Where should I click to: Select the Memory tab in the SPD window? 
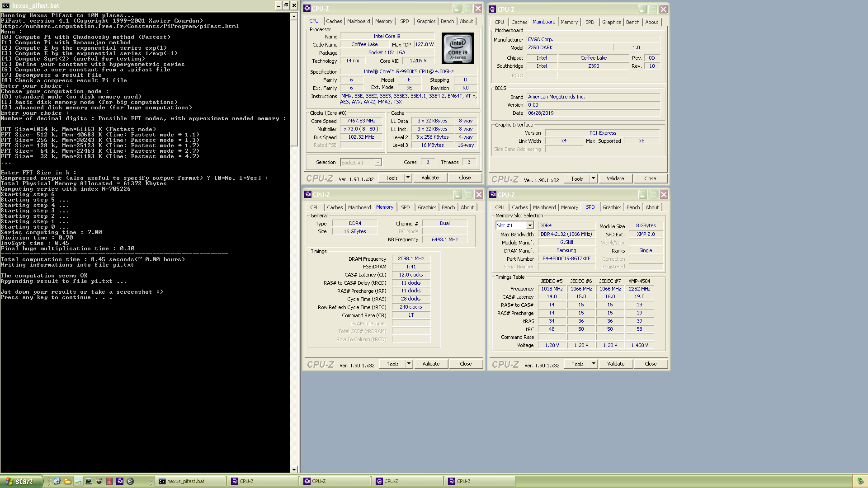coord(570,207)
